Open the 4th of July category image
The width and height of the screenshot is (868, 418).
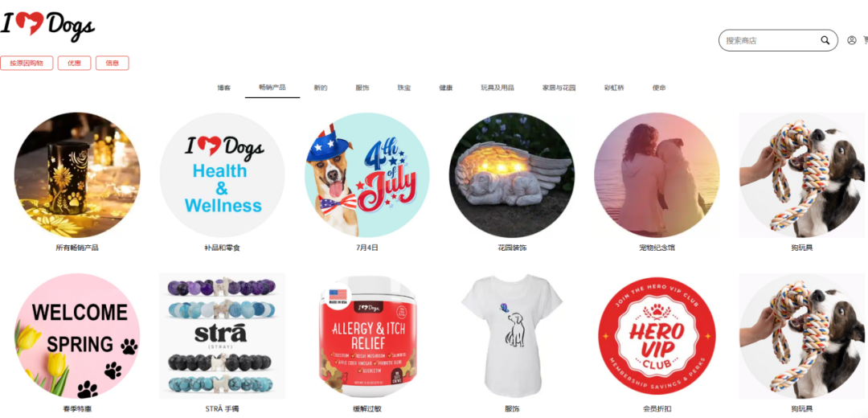367,175
